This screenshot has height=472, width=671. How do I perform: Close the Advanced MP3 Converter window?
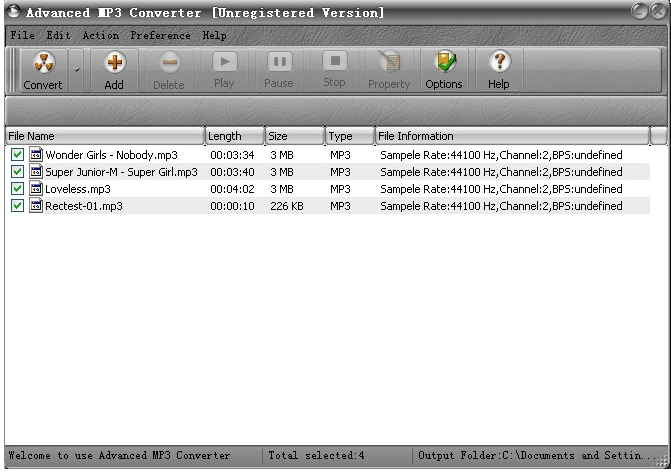(658, 11)
